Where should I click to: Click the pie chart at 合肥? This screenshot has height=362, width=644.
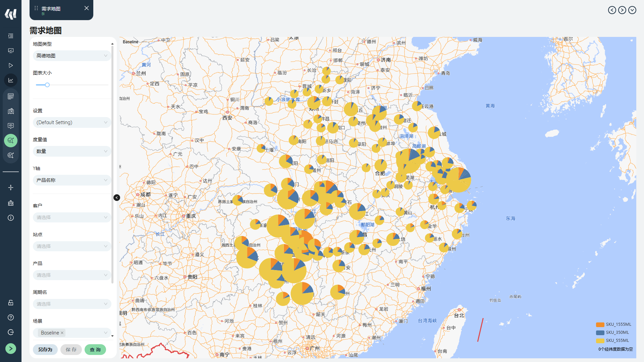tap(381, 165)
